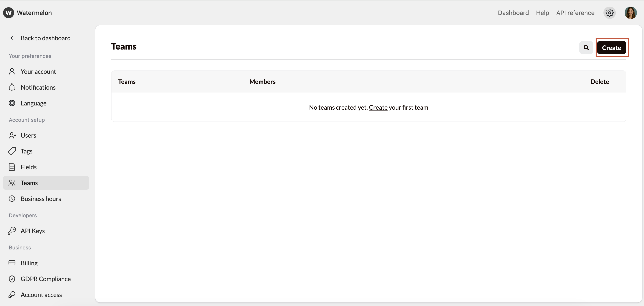Go to API Keys settings

(x=32, y=231)
